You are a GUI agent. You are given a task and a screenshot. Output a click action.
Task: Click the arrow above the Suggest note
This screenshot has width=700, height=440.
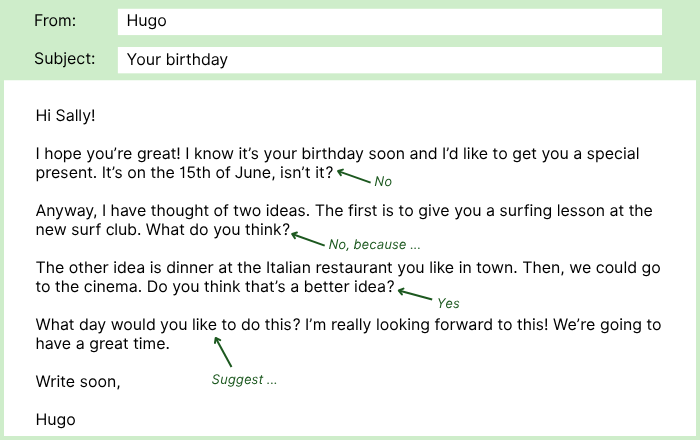[x=222, y=352]
